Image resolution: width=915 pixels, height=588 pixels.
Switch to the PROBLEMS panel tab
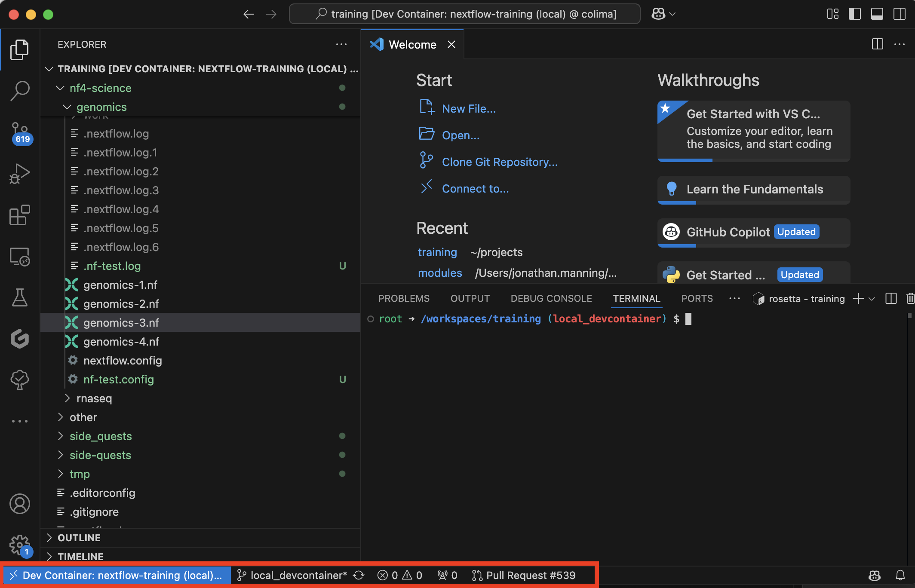(404, 299)
